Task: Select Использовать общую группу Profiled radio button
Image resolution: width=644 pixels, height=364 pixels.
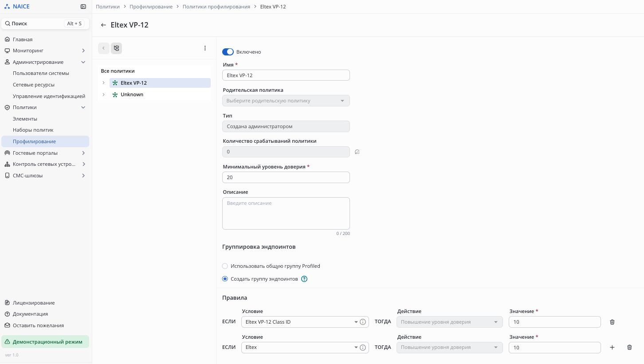Action: point(225,266)
